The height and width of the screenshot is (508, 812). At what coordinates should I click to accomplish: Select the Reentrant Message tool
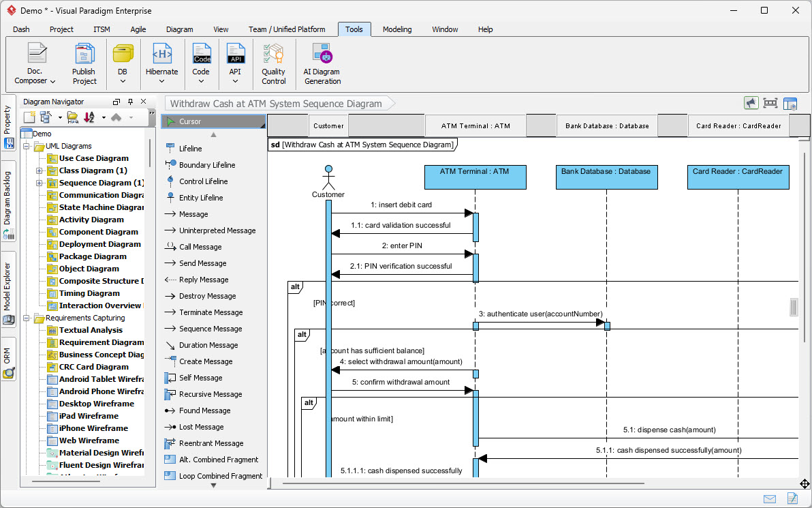[213, 443]
